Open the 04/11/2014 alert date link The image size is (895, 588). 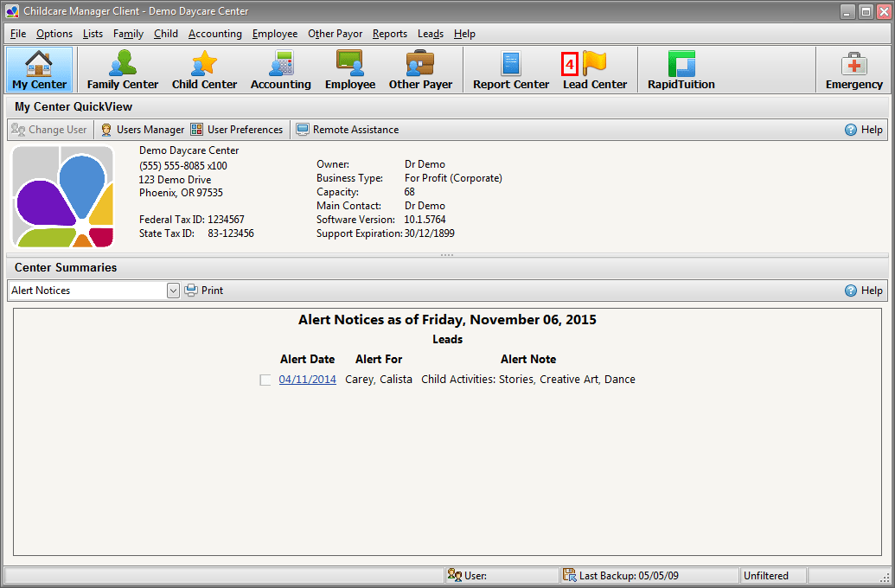tap(307, 380)
